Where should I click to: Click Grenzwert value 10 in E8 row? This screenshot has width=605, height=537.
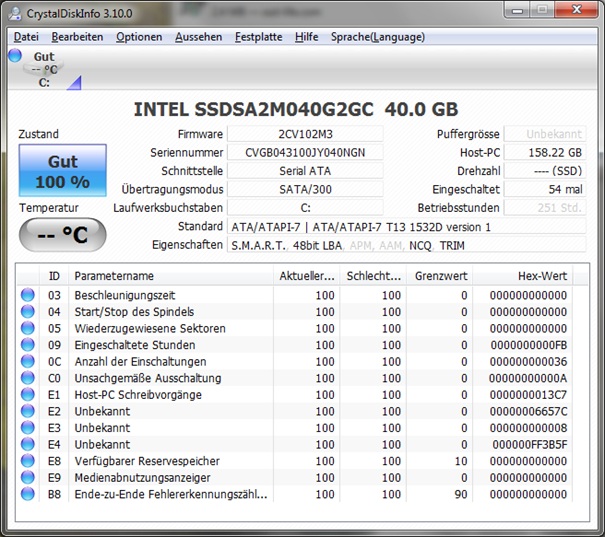(461, 461)
